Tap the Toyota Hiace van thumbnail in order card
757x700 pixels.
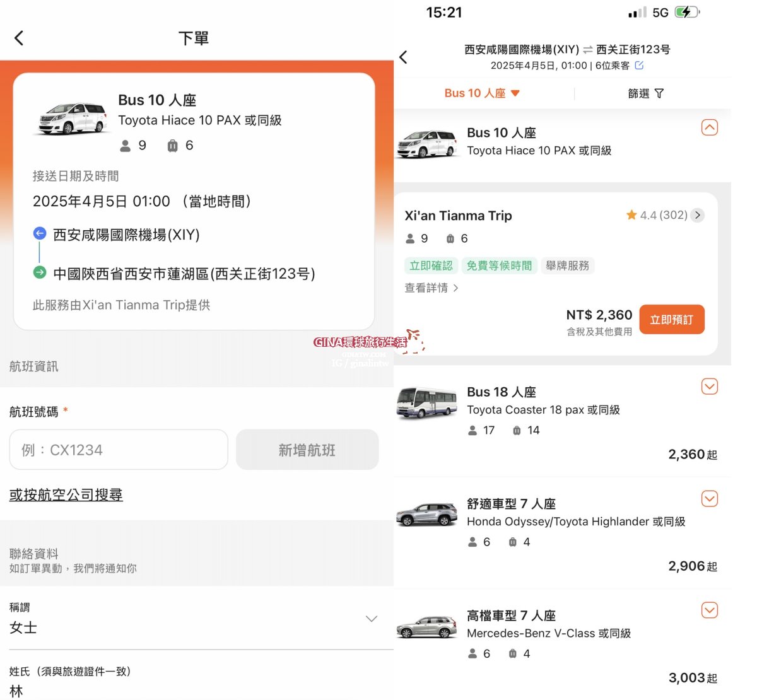point(73,119)
